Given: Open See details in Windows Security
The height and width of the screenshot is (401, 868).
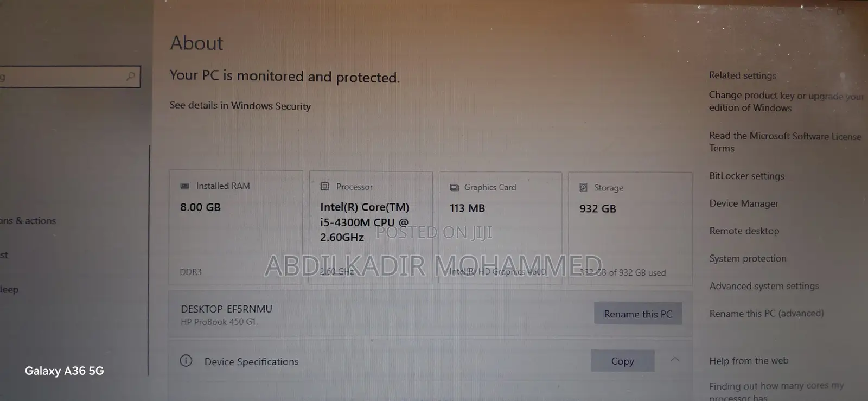Looking at the screenshot, I should click(x=240, y=105).
